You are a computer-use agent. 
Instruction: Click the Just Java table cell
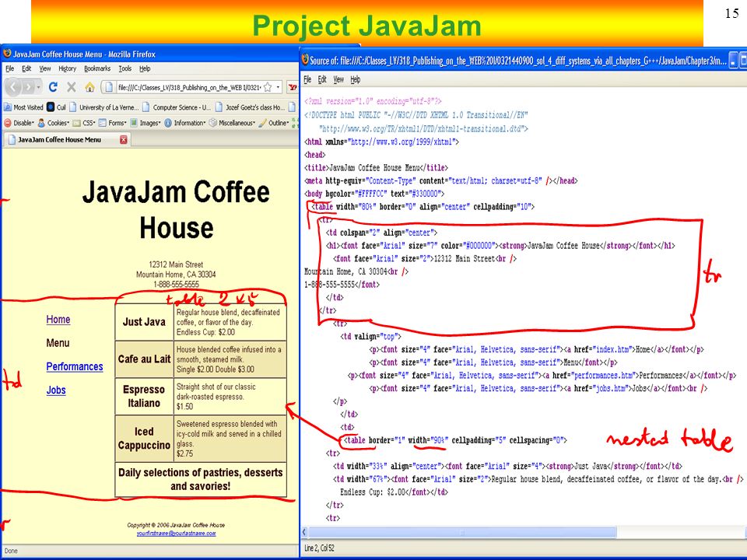pos(145,322)
